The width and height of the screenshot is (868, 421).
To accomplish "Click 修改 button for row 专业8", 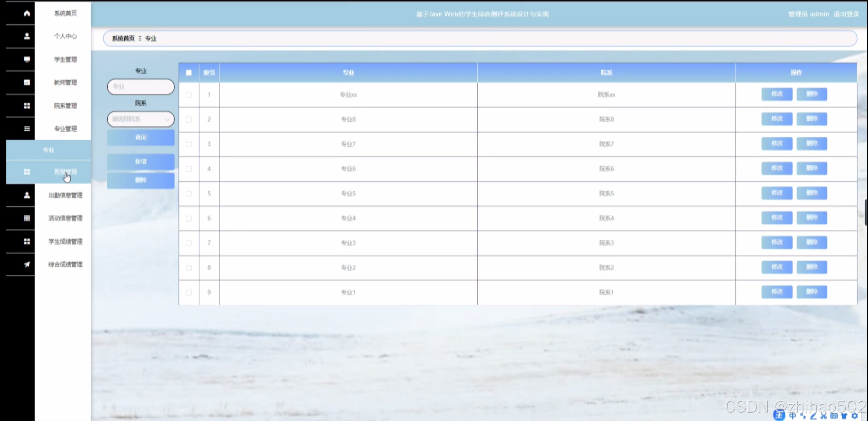I will [777, 119].
